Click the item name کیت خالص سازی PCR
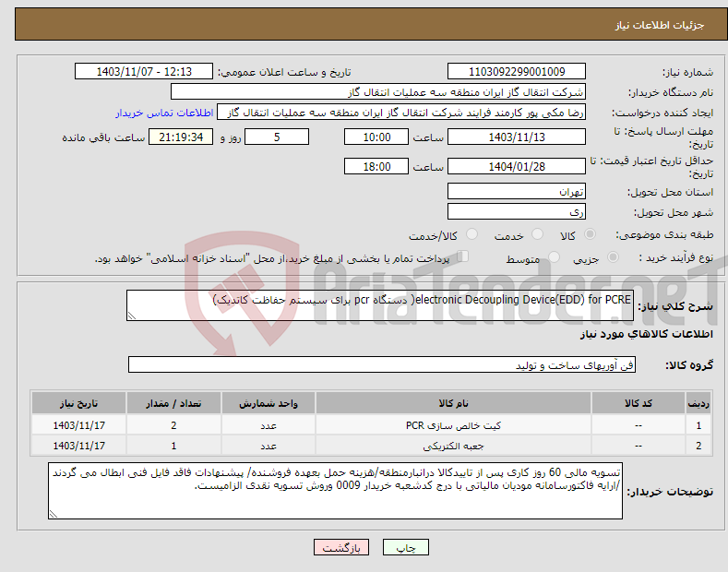The width and height of the screenshot is (728, 572). (x=453, y=425)
